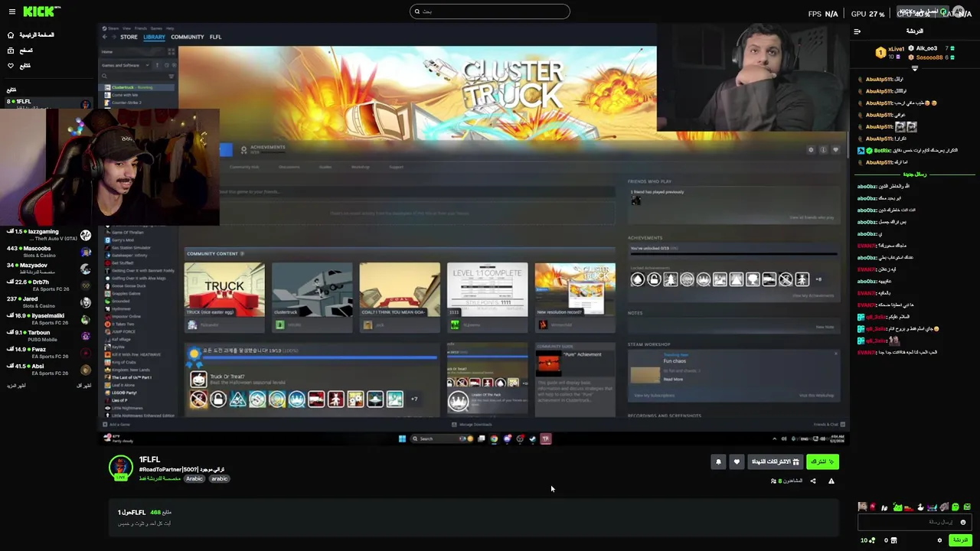Expand sidebar with Show More link

(16, 386)
